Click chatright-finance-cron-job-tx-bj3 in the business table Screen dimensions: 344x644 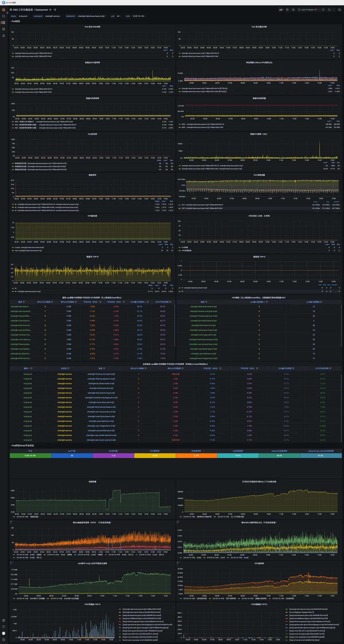(x=101, y=374)
